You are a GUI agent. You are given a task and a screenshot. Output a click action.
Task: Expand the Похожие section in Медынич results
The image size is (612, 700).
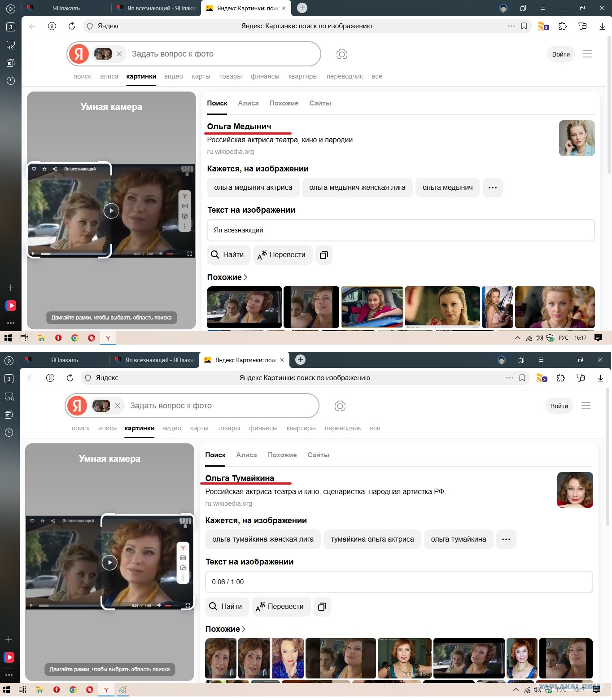tap(227, 277)
